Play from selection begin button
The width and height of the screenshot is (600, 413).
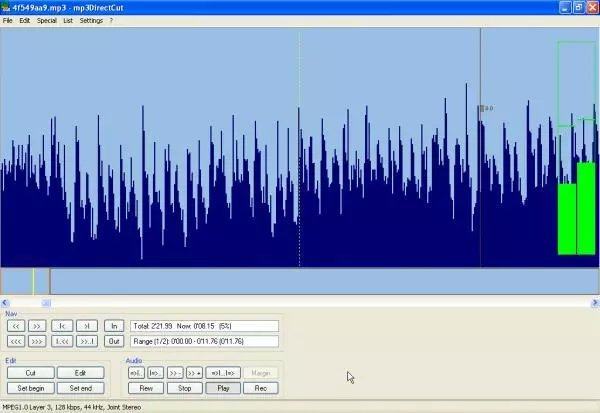(x=155, y=373)
